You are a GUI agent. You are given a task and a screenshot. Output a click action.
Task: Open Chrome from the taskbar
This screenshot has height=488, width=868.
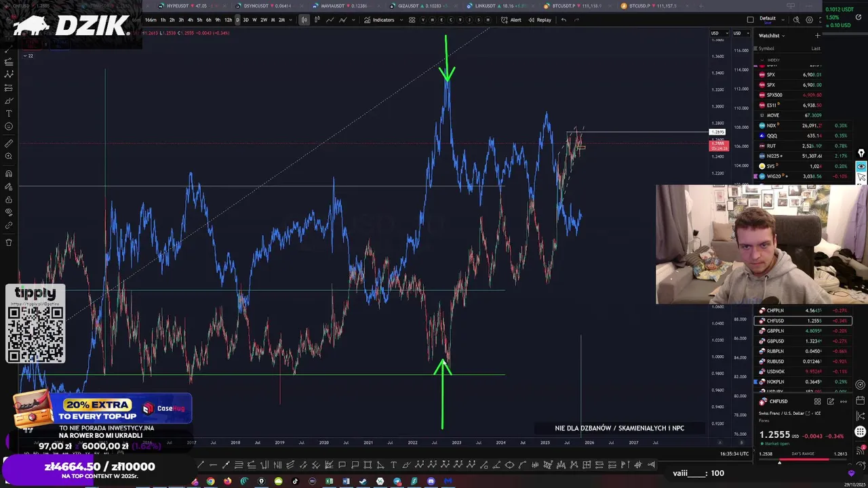(211, 481)
